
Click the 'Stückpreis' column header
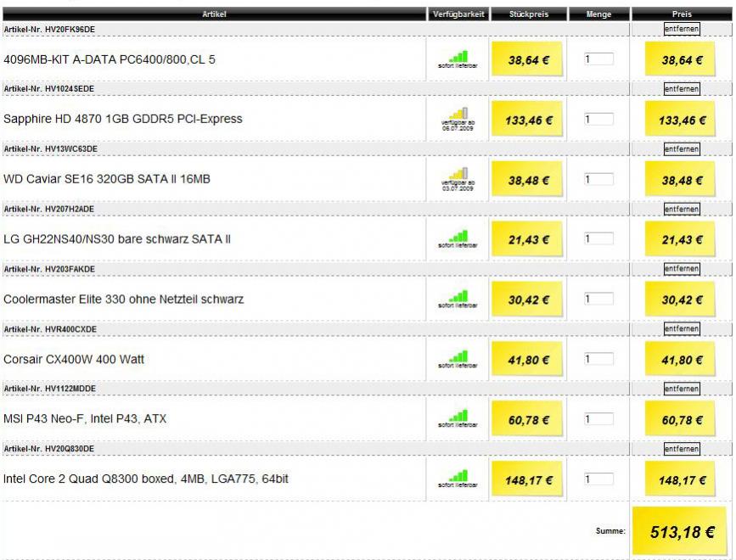(529, 14)
